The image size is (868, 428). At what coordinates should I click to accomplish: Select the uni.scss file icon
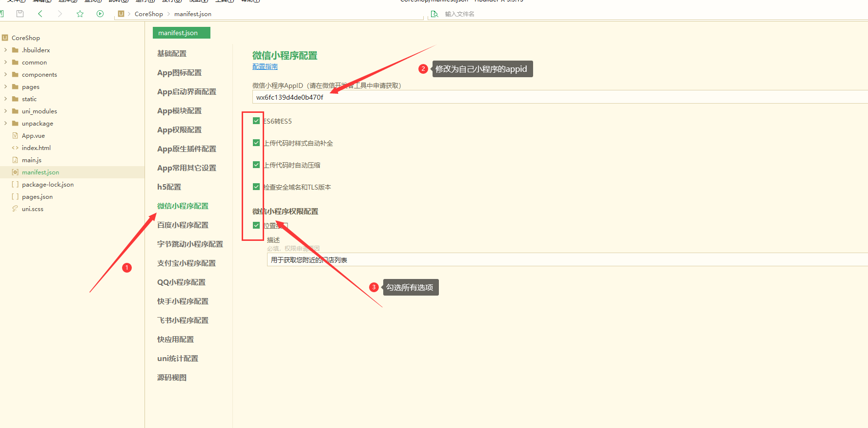click(15, 209)
